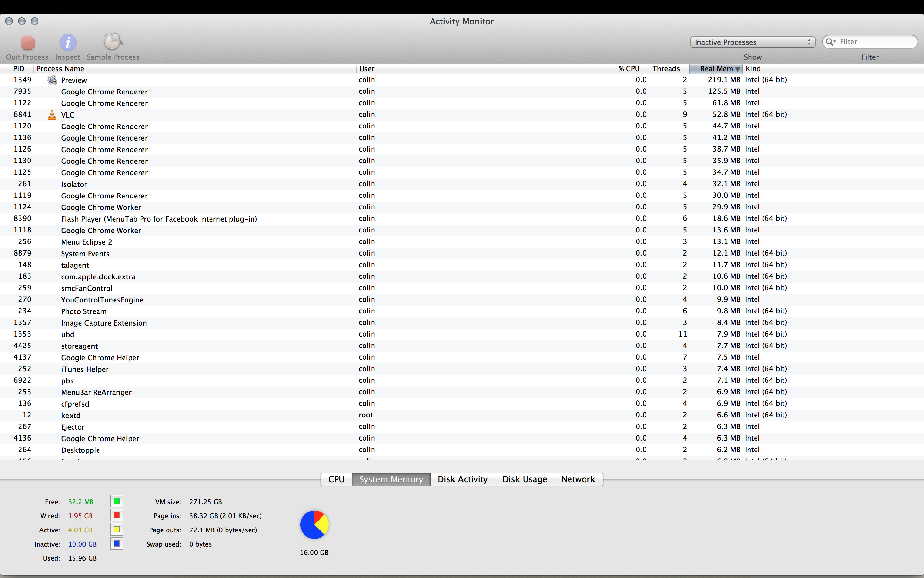
Task: Select the cfprefsd process row
Action: (x=462, y=404)
